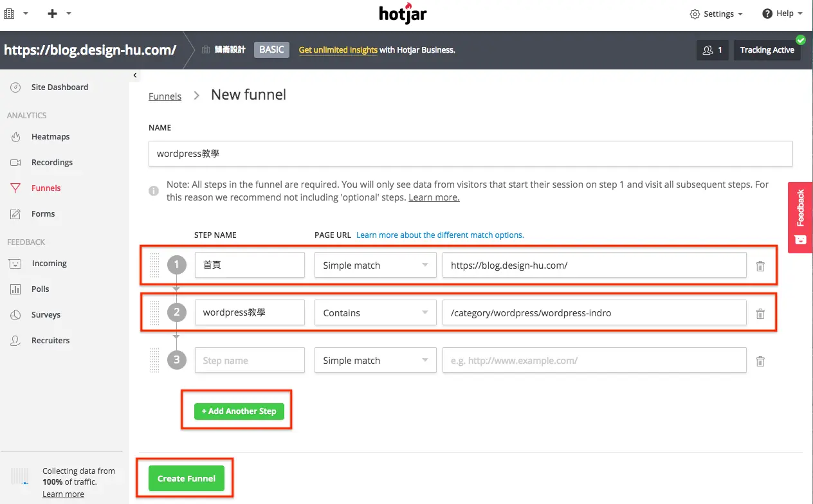
Task: Click the info icon beside the note
Action: [x=154, y=191]
